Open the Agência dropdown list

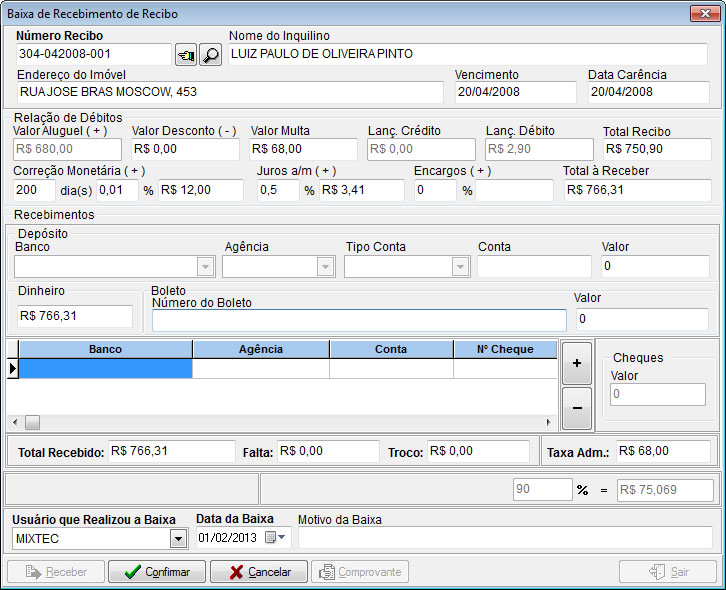(325, 266)
